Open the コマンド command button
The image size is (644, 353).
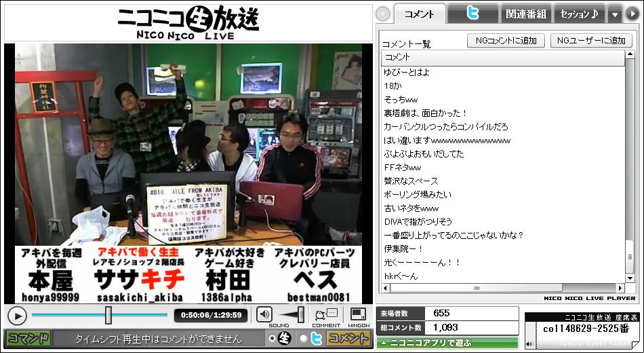[x=28, y=338]
